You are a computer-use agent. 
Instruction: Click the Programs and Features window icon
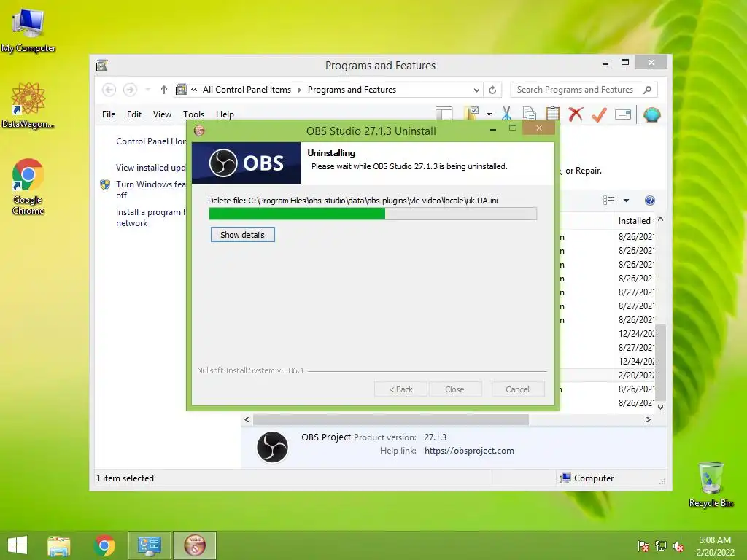point(102,65)
